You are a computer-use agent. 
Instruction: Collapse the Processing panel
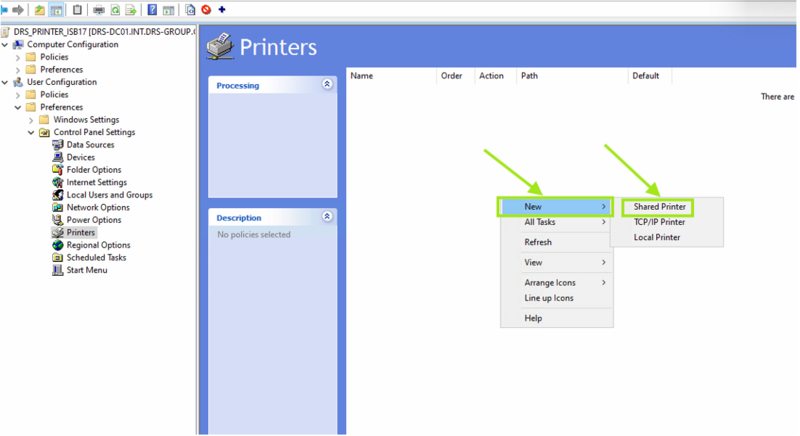point(327,85)
